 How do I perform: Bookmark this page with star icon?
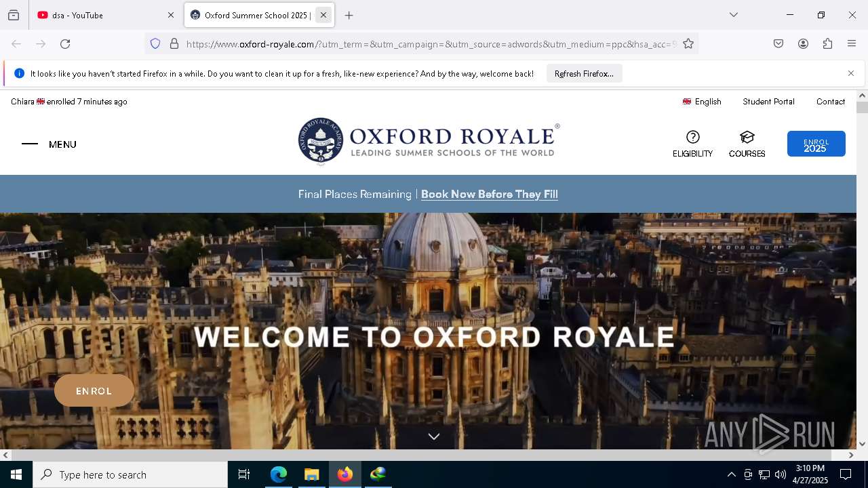tap(688, 44)
